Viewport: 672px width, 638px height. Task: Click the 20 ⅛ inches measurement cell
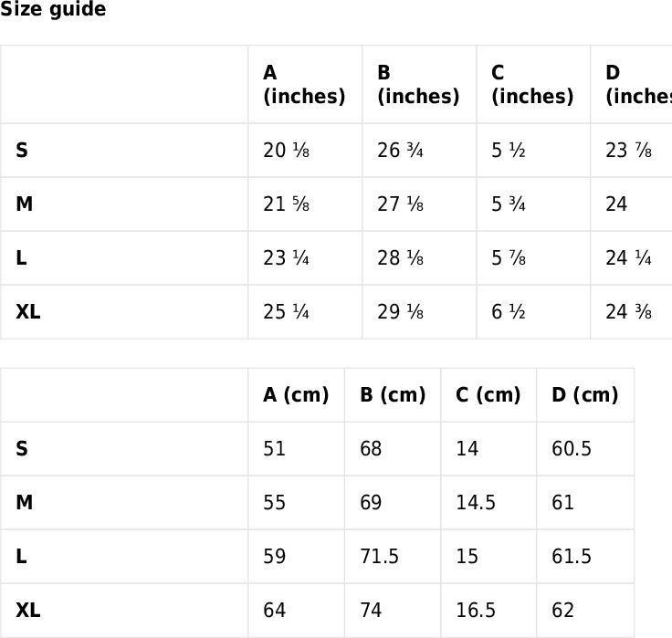click(x=286, y=151)
